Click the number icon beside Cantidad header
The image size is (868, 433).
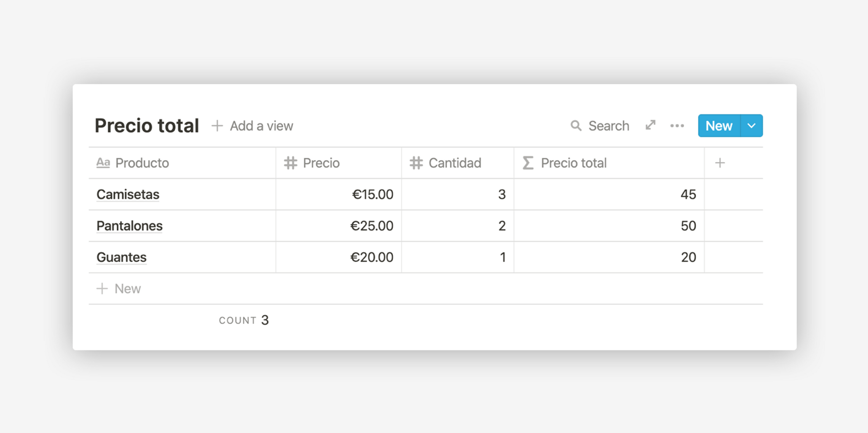click(x=416, y=163)
